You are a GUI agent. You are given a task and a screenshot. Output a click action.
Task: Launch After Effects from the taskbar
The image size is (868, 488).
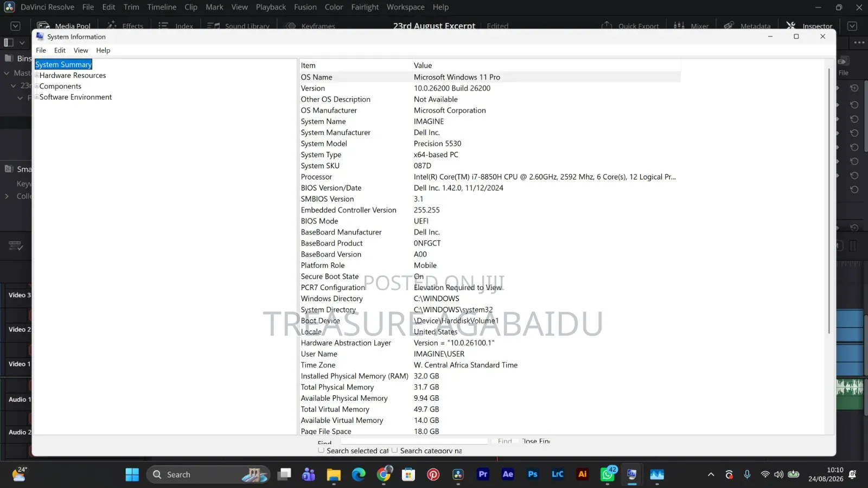pos(508,474)
